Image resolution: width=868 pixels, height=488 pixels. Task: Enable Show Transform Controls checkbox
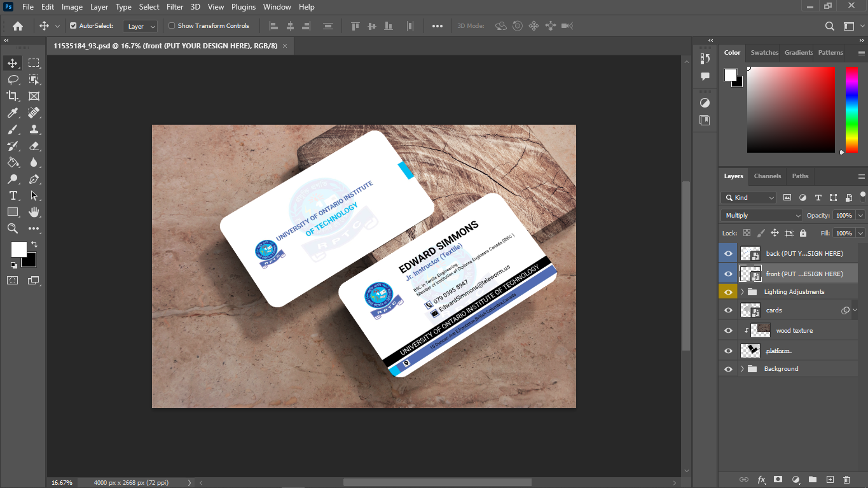point(172,26)
